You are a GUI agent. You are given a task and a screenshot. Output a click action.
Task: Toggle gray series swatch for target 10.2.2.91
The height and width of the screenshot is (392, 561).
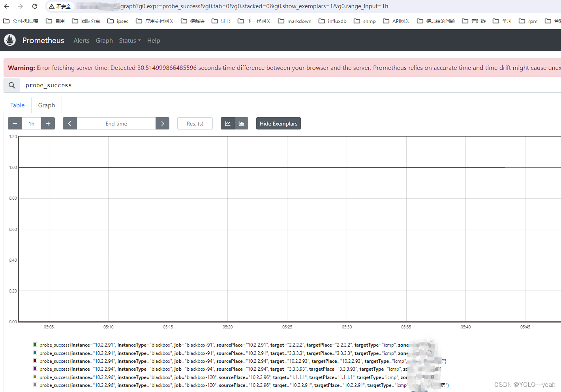[35, 385]
